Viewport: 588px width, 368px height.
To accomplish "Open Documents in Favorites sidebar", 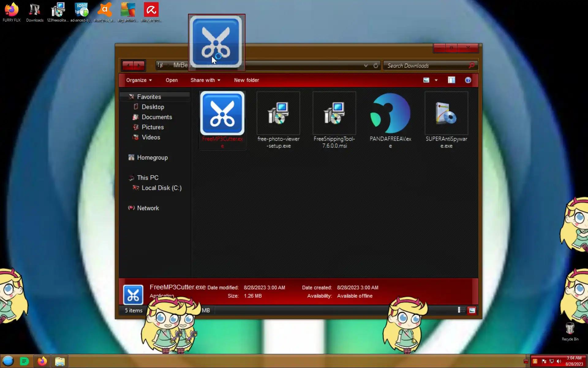I will [x=156, y=117].
